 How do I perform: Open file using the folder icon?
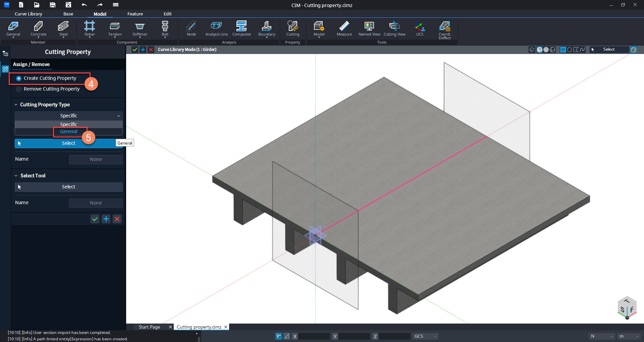pyautogui.click(x=37, y=5)
